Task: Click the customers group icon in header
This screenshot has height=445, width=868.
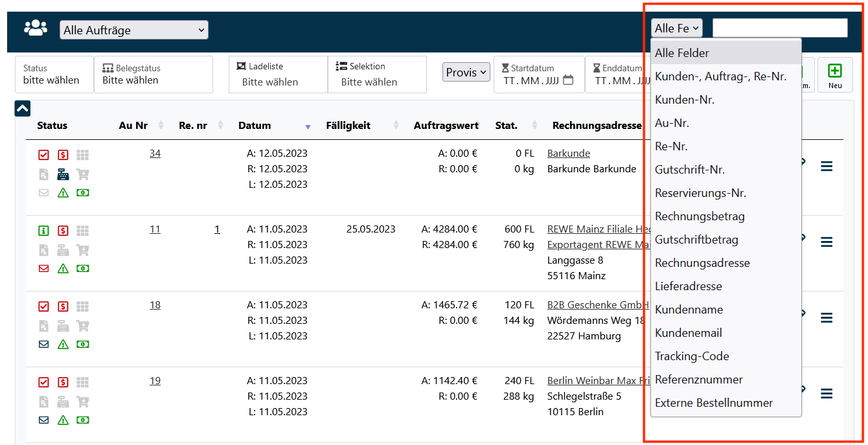Action: pyautogui.click(x=36, y=28)
